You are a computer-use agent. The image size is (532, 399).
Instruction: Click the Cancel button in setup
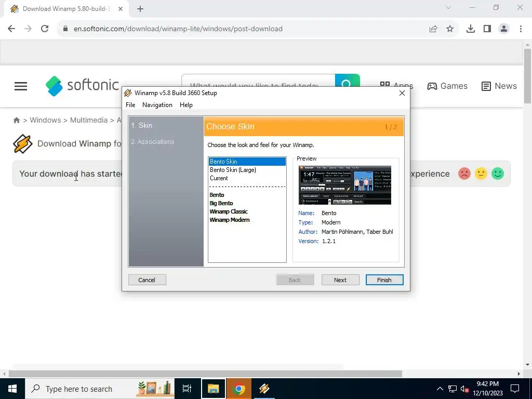pyautogui.click(x=147, y=280)
